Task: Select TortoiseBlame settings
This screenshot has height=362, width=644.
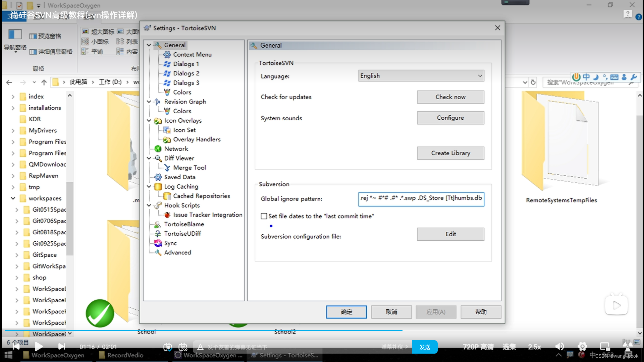Action: (x=184, y=224)
